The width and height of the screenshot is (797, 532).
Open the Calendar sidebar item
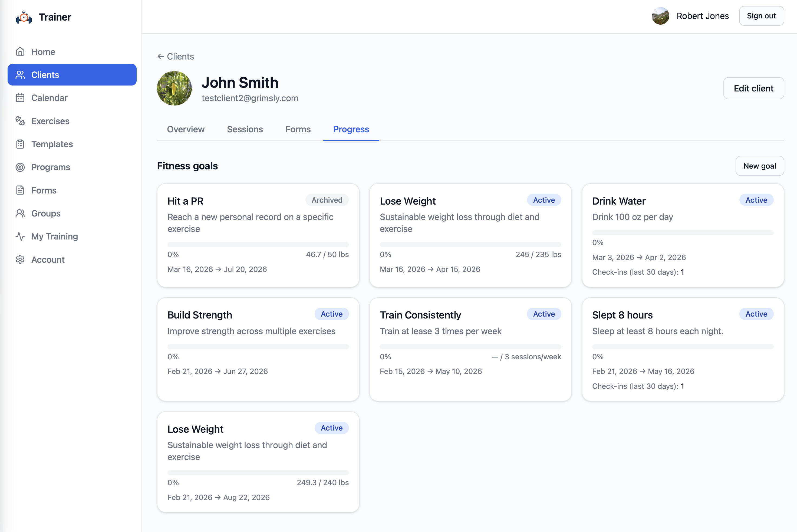pos(72,98)
